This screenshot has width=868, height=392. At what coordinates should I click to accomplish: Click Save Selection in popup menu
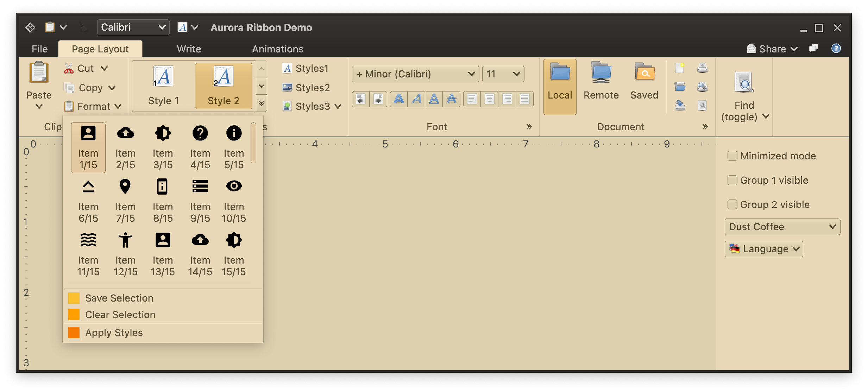[x=119, y=298]
